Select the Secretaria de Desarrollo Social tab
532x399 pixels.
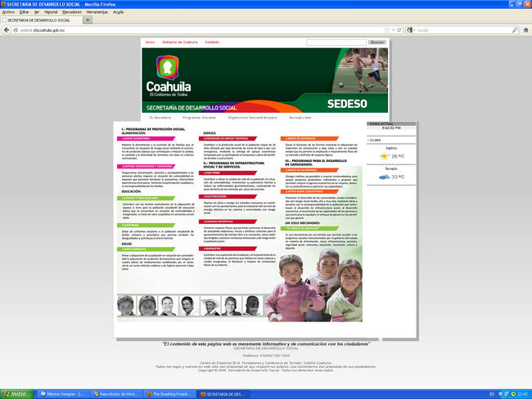[43, 20]
